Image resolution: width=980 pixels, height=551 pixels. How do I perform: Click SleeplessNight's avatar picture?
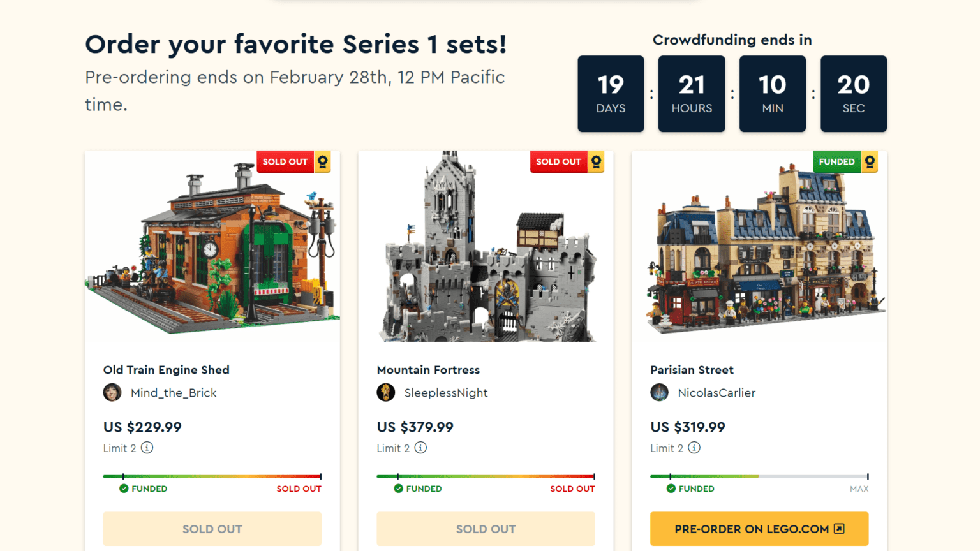tap(386, 393)
